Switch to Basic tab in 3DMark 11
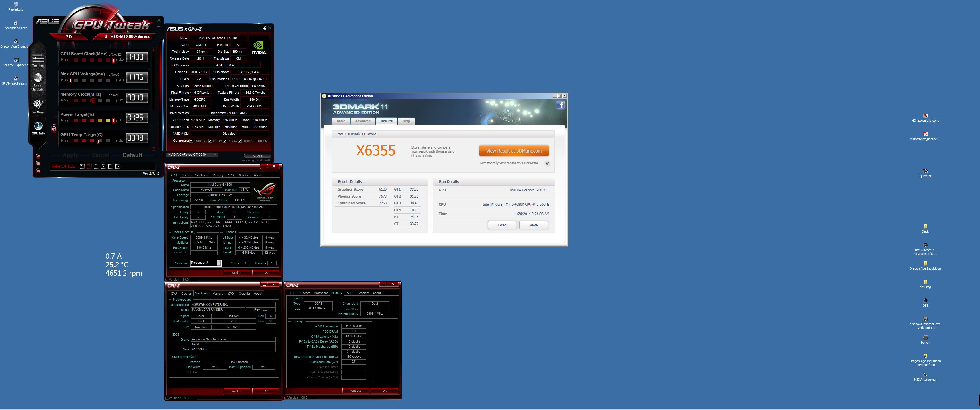This screenshot has height=410, width=980. pos(341,121)
